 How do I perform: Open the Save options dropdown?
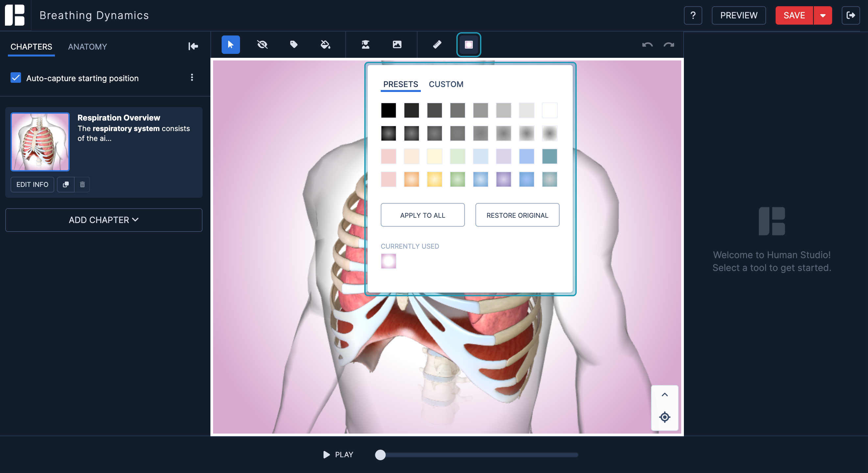[x=823, y=15]
